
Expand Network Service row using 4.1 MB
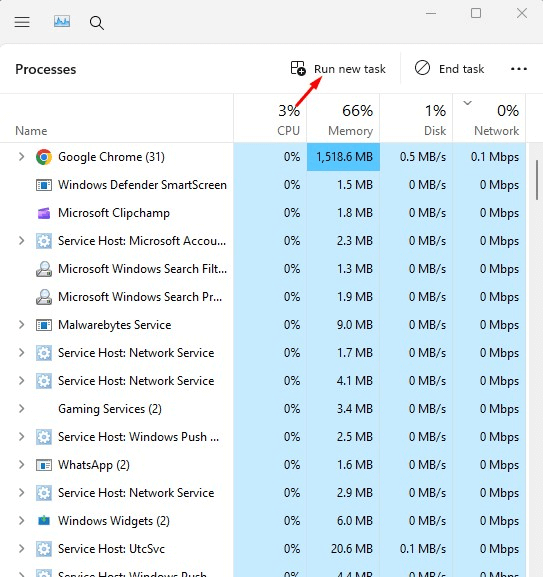point(22,380)
